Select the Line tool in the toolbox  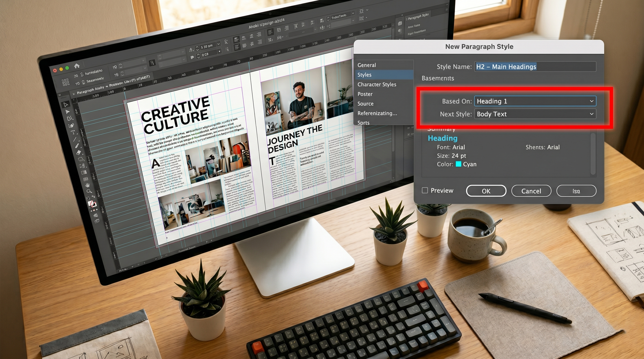click(75, 139)
